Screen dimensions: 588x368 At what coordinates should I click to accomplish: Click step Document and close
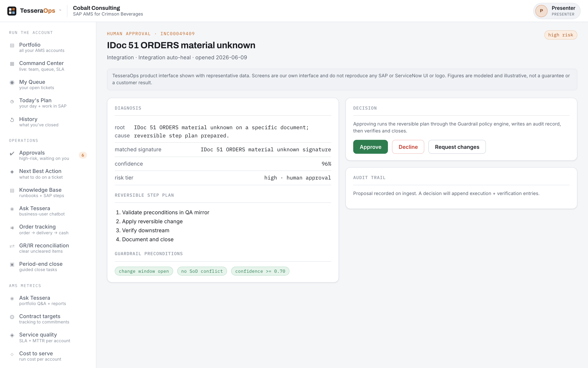coord(148,239)
